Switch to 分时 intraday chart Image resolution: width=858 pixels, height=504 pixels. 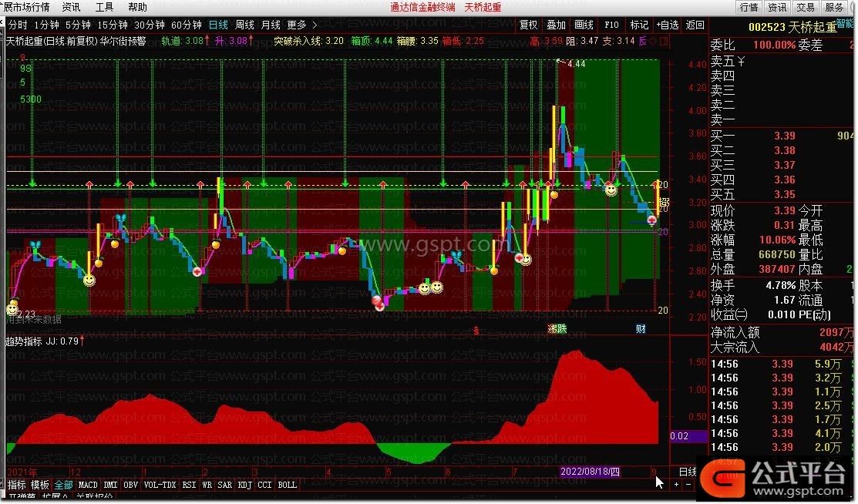18,25
